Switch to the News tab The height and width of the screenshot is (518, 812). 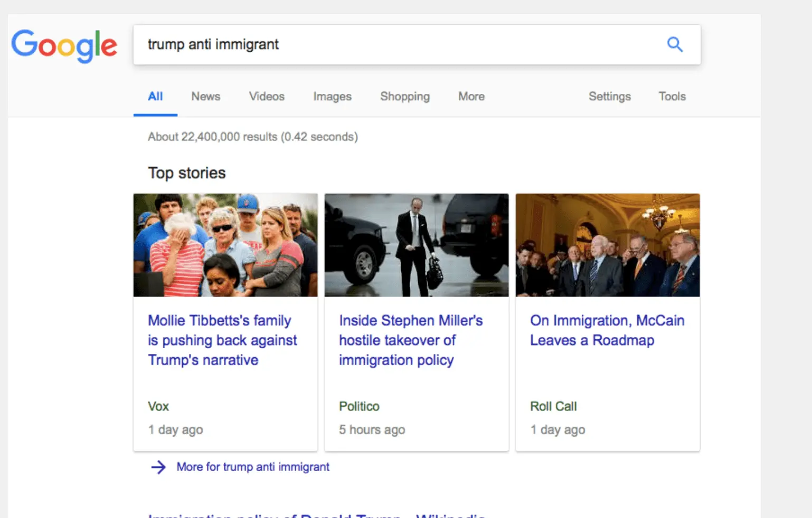coord(205,97)
